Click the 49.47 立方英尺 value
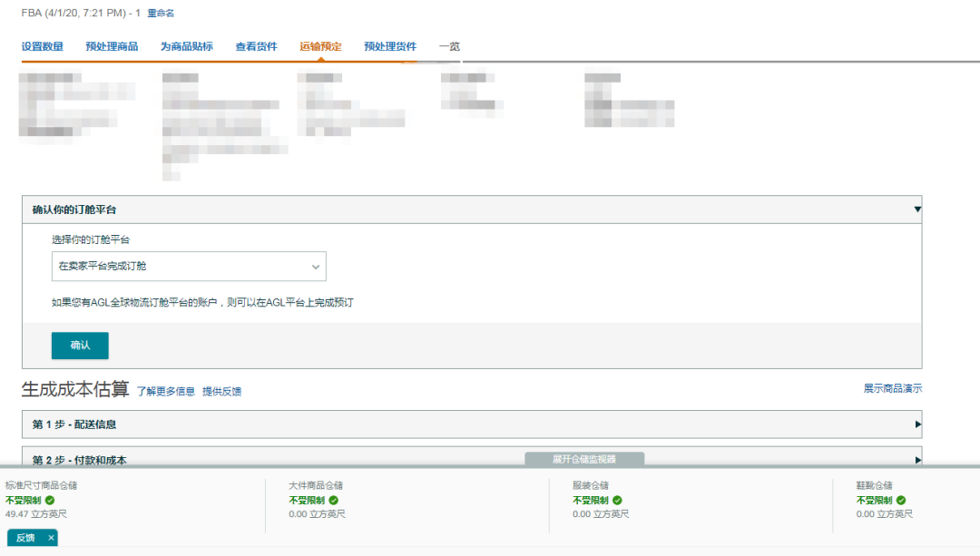980x556 pixels. (x=36, y=514)
